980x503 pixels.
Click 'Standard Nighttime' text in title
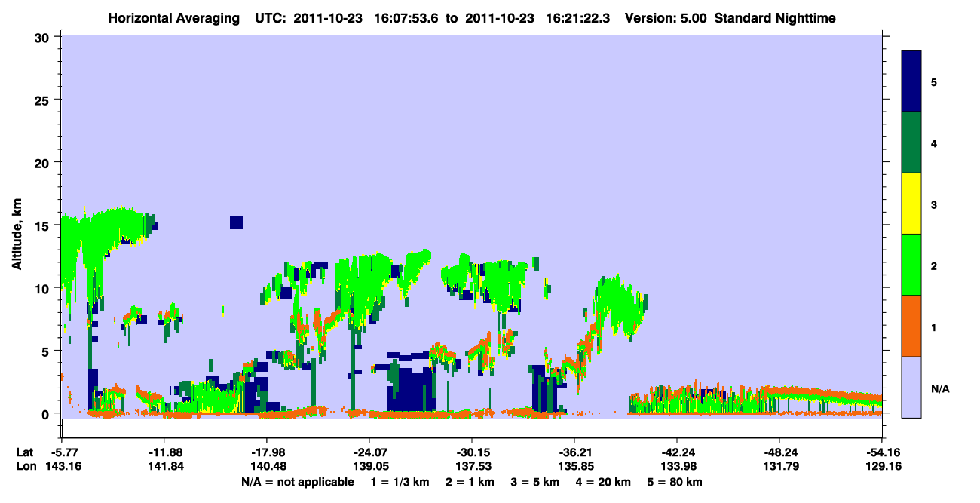(x=775, y=17)
